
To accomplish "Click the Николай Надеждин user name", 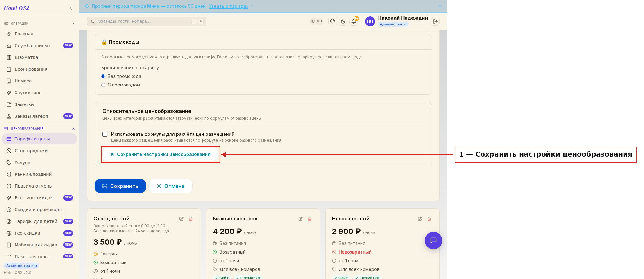I will tap(403, 18).
